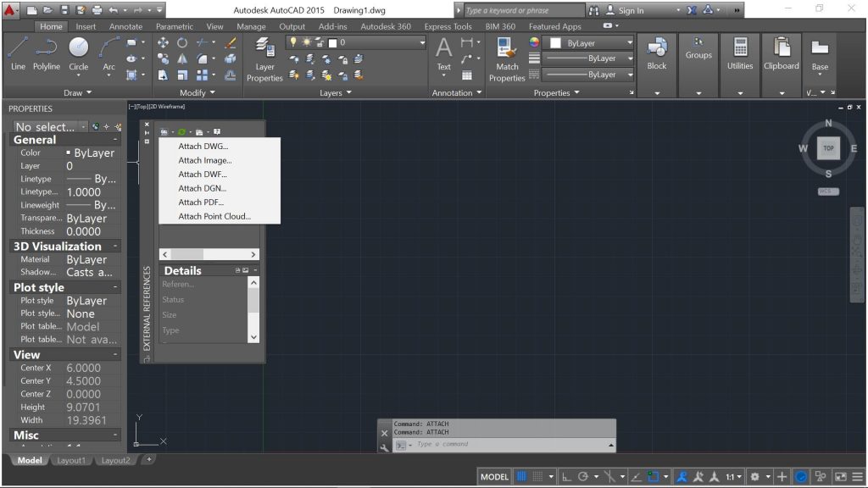
Task: Open annotation scale 1:1 dropdown
Action: (x=733, y=476)
